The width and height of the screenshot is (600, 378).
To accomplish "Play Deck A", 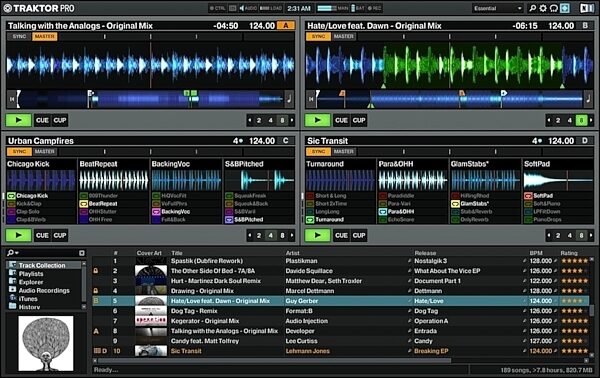I will (18, 120).
